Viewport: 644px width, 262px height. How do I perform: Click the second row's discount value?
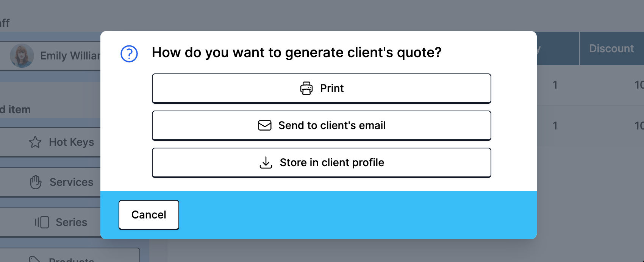(639, 126)
